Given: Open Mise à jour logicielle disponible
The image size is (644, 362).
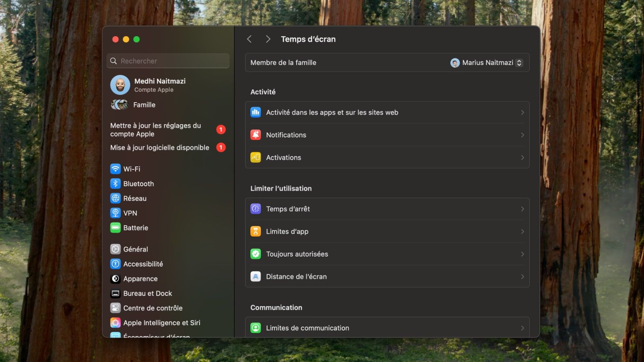Looking at the screenshot, I should (168, 148).
